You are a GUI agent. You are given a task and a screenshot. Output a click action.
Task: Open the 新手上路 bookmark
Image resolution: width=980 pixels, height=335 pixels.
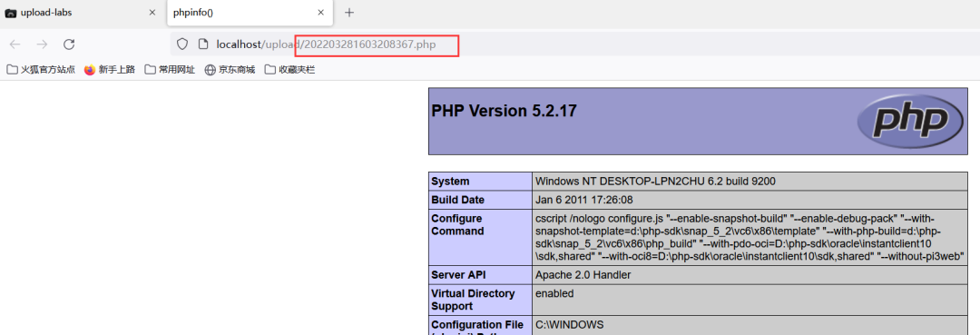pos(110,69)
